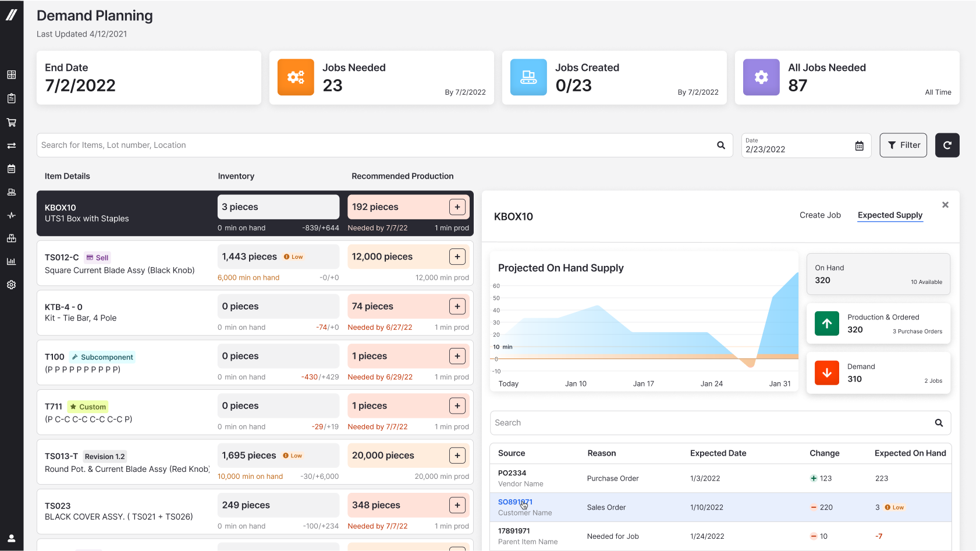Close the KBOX10 detail panel
Screen dimensions: 980x551
[x=945, y=205]
